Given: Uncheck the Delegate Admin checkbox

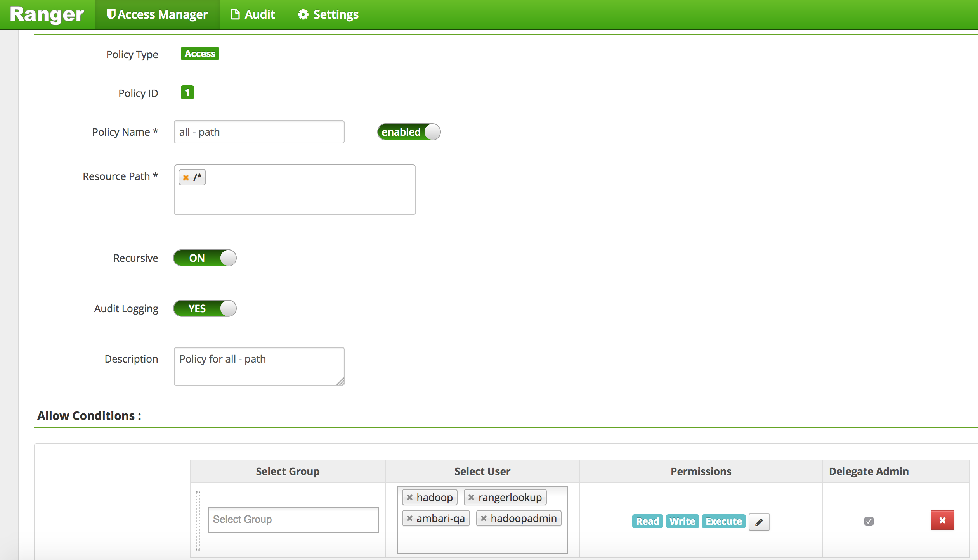Looking at the screenshot, I should 869,521.
